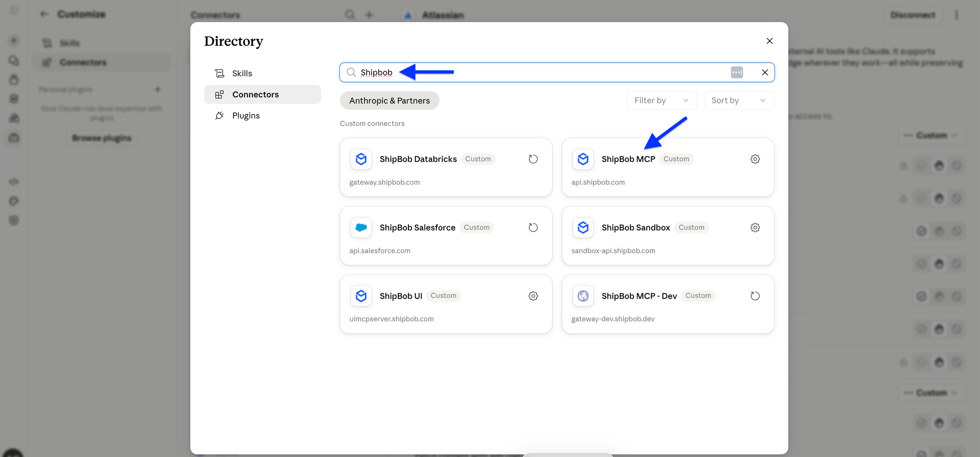Click the Atlassian logo in background header
This screenshot has width=980, height=457.
coord(408,15)
